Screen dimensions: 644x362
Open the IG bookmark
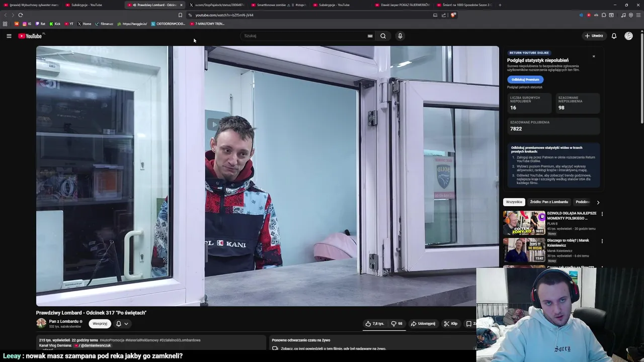pos(27,24)
